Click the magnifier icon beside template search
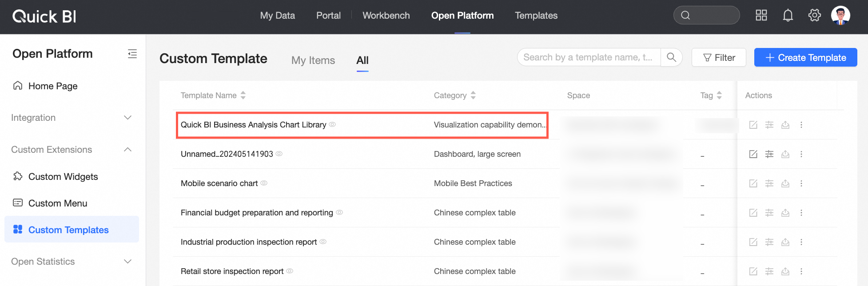This screenshot has width=868, height=286. [x=671, y=57]
